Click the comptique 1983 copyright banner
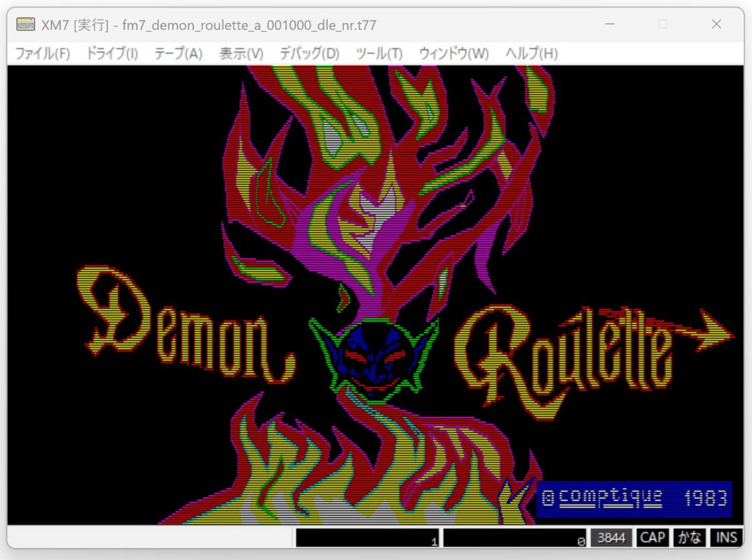Screen dimensions: 752x560 [634, 499]
